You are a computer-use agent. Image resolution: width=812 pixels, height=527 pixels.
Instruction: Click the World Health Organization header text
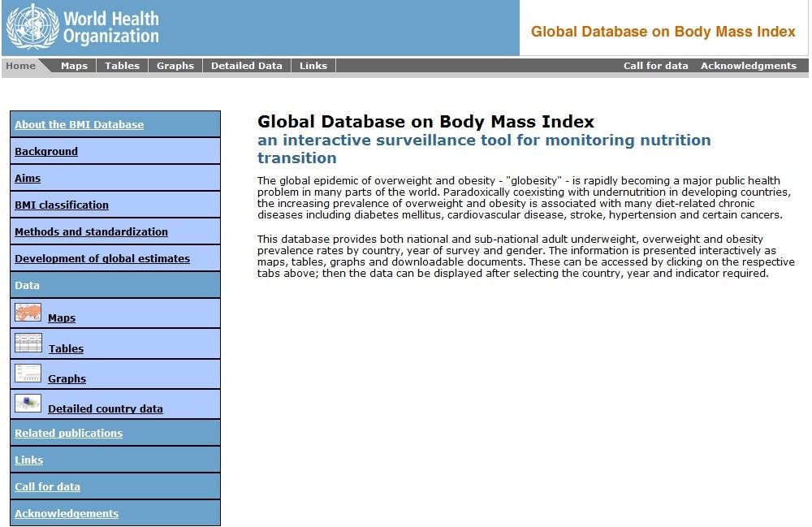(110, 28)
